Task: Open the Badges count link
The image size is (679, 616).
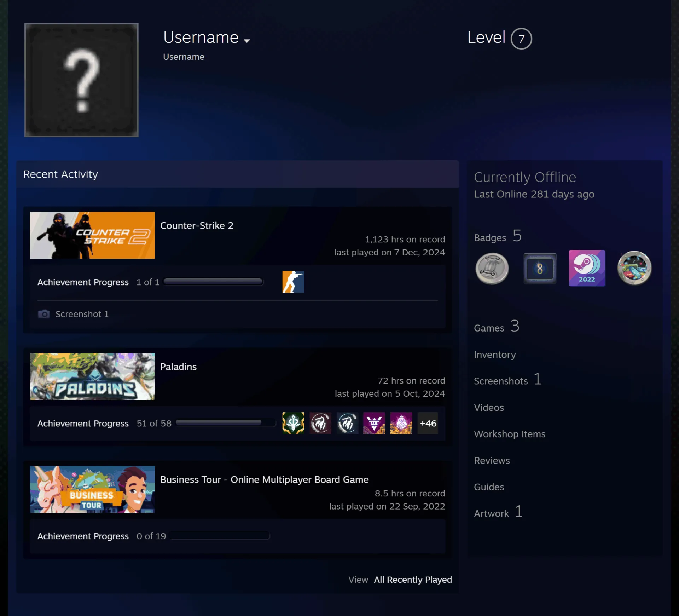Action: click(x=498, y=236)
